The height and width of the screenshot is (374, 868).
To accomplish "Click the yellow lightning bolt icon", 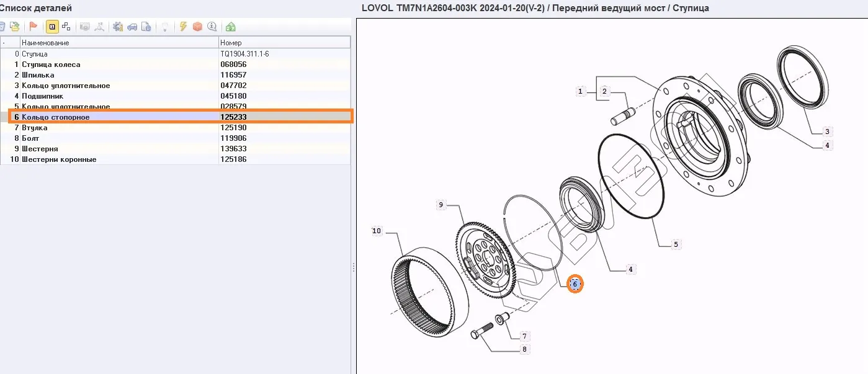I will pos(183,27).
